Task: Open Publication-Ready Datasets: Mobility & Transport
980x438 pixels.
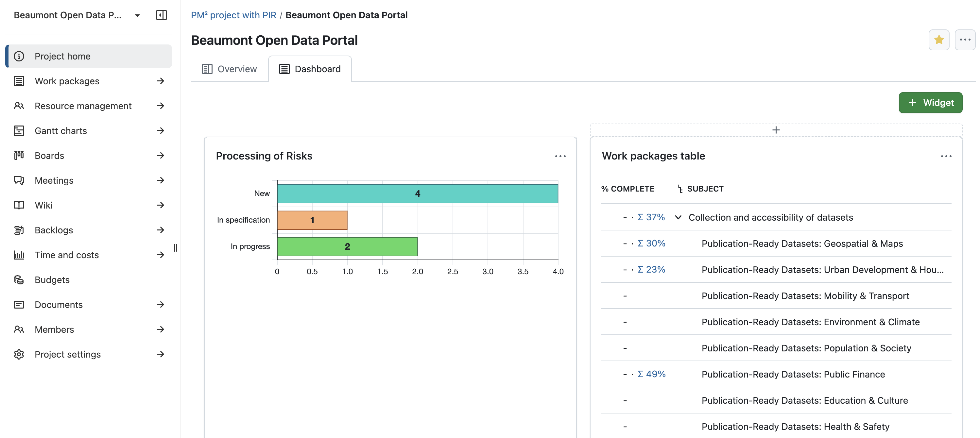Action: 805,296
